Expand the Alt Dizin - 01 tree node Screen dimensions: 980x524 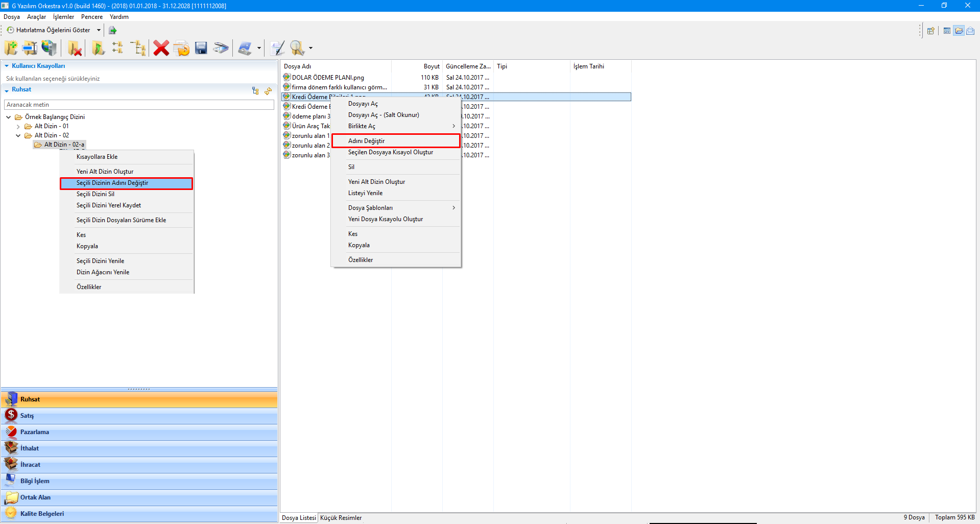(18, 127)
